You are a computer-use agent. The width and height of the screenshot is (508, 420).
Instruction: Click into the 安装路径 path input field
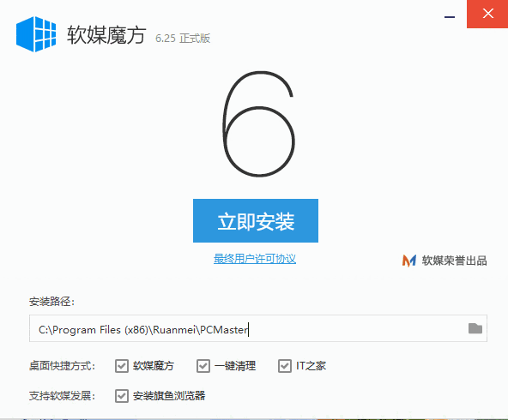pyautogui.click(x=258, y=328)
